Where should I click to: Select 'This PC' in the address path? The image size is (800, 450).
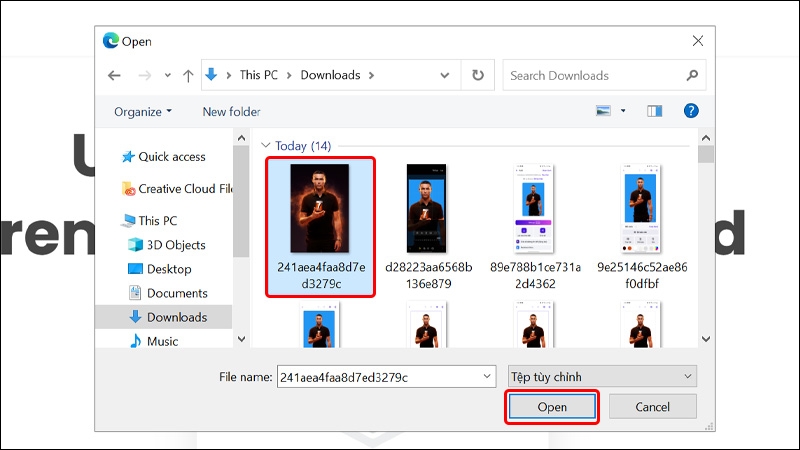[259, 75]
